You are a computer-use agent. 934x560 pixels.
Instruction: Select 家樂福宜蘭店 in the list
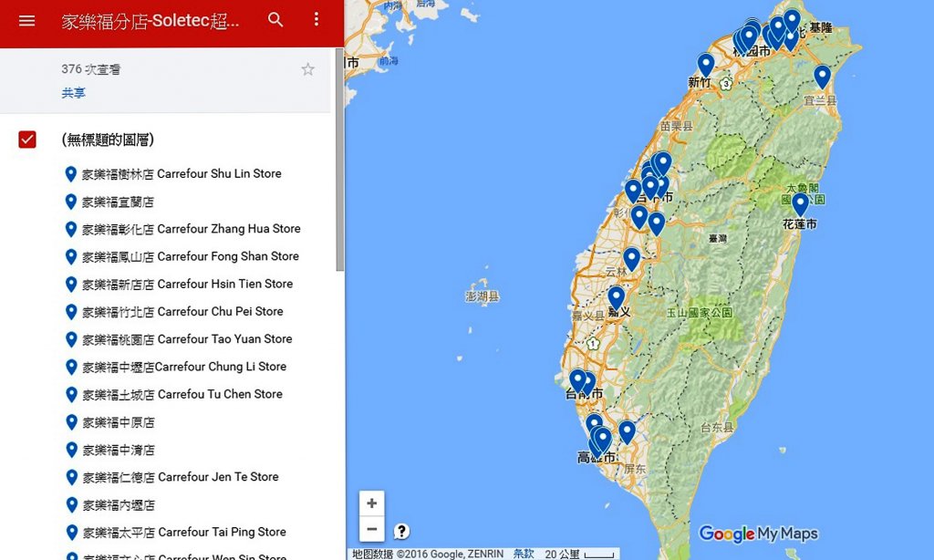118,202
